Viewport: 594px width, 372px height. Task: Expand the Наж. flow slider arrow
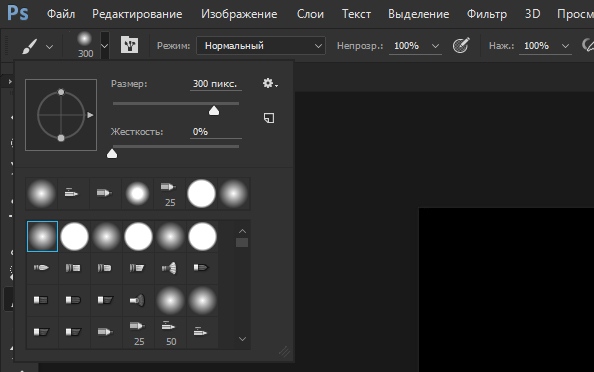point(565,46)
